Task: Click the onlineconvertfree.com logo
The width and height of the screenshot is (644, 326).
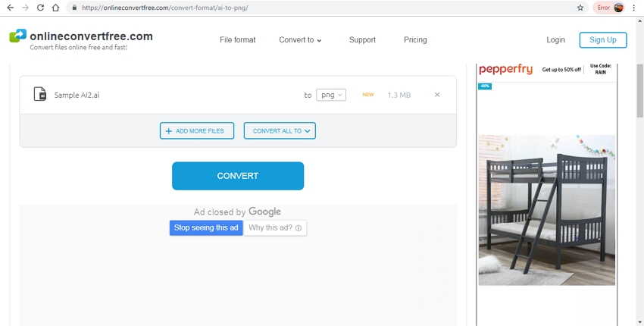Action: (x=80, y=39)
